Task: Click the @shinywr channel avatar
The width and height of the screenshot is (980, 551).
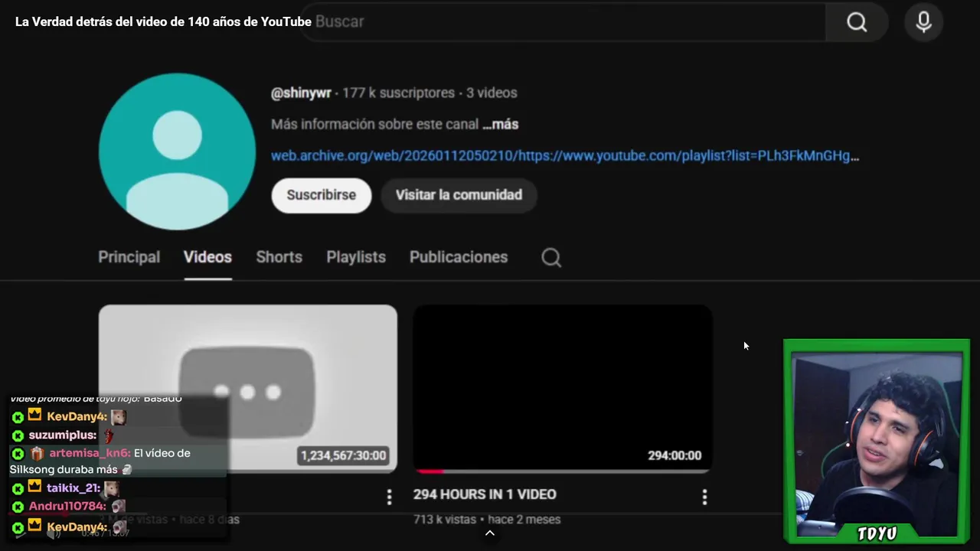Action: click(177, 152)
